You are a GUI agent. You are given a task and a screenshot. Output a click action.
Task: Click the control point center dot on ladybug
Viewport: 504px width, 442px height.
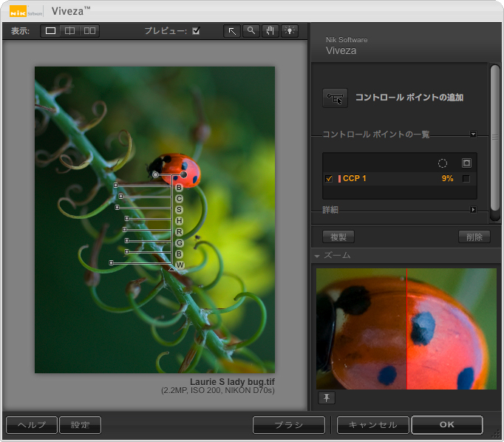183,174
